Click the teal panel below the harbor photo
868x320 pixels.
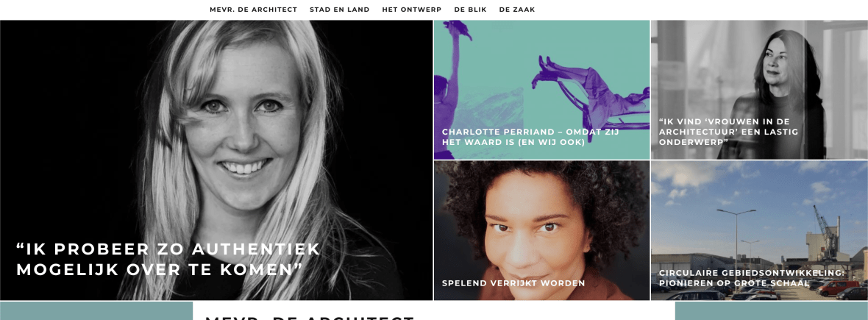tap(771, 311)
